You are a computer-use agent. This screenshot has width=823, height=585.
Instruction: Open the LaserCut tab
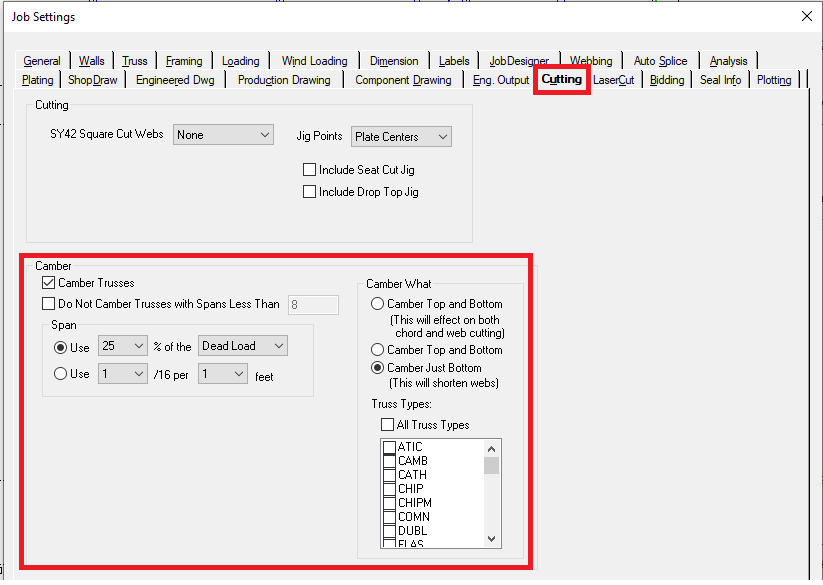click(x=614, y=80)
